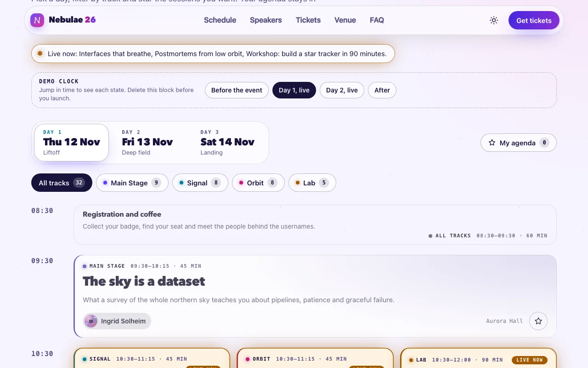Toggle the sun theme switch
This screenshot has width=588, height=368.
(494, 20)
